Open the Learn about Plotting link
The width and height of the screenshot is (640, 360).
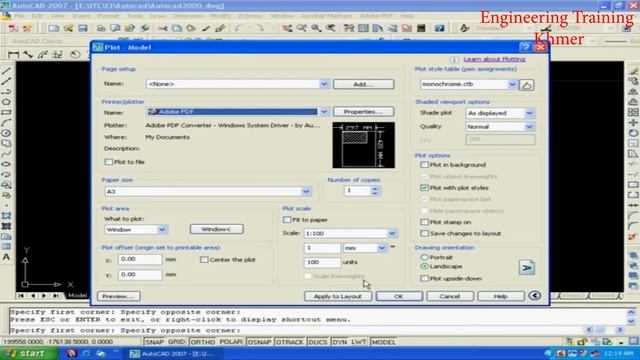coord(494,59)
